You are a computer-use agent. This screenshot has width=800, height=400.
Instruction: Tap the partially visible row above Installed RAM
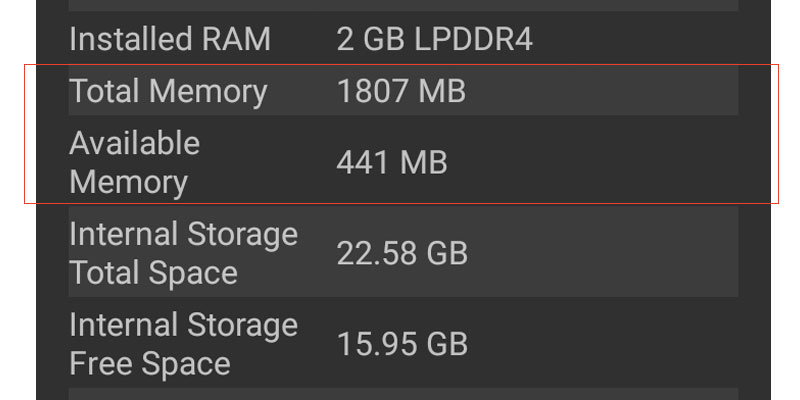pyautogui.click(x=403, y=5)
